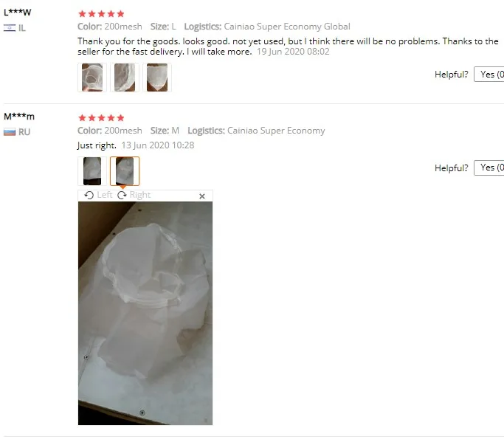Mark M***m's review helpful with Yes
The height and width of the screenshot is (445, 504).
[x=489, y=168]
